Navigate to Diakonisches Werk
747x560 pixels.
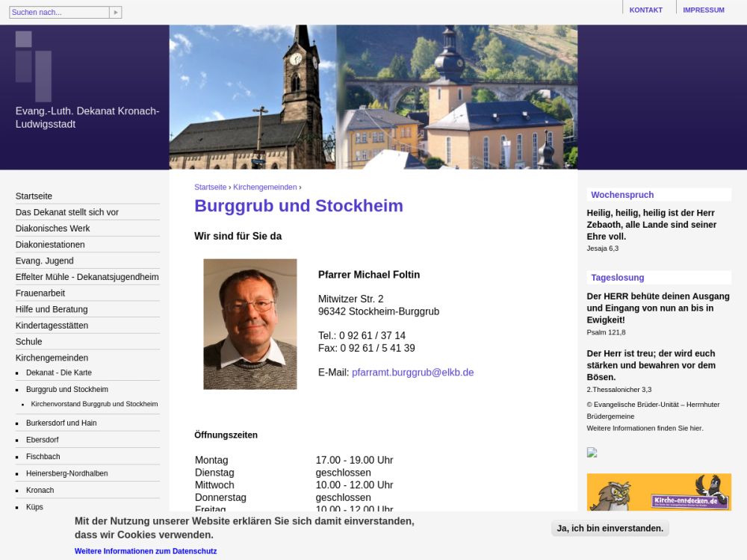pyautogui.click(x=53, y=228)
